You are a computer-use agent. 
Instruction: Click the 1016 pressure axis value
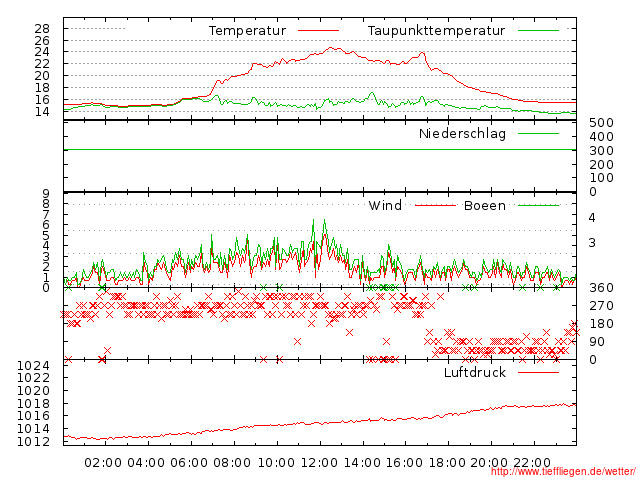pyautogui.click(x=33, y=416)
